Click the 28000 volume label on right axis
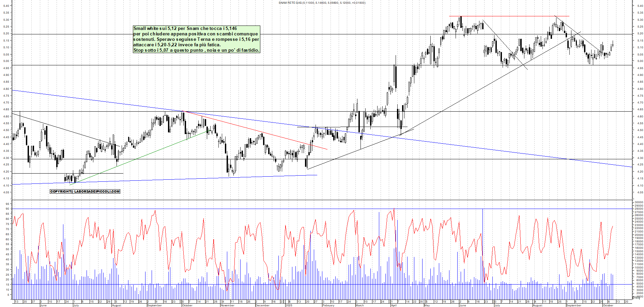This screenshot has width=644, height=307. click(x=639, y=209)
